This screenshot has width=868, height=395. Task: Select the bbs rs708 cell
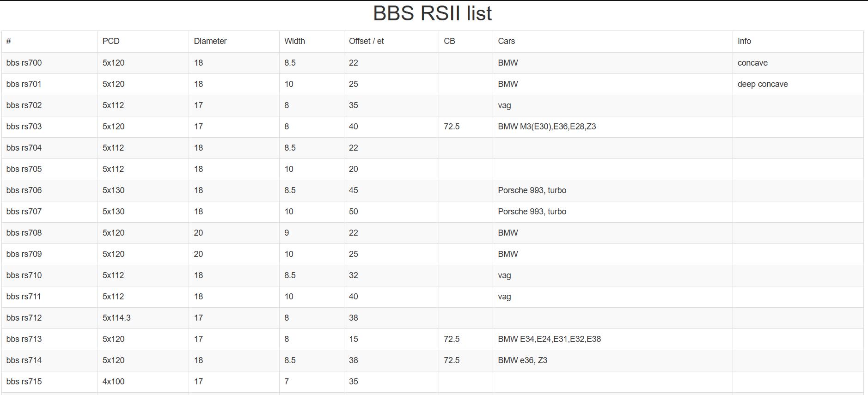coord(49,233)
